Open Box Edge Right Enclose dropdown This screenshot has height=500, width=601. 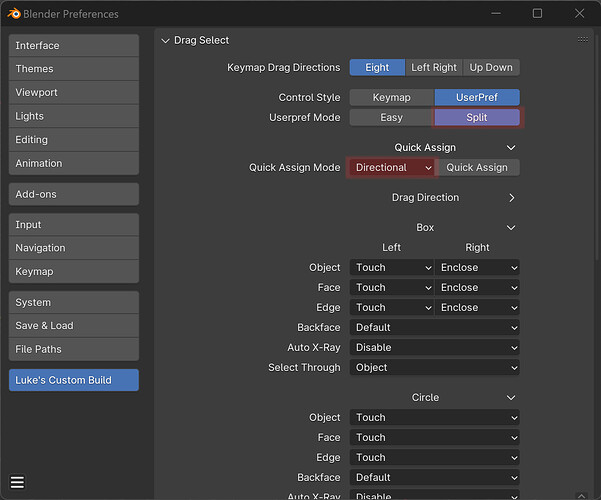coord(477,308)
